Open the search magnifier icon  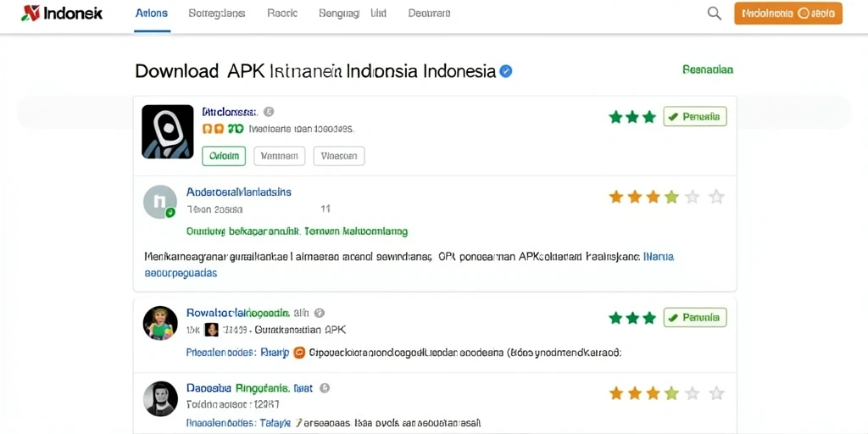pos(714,14)
